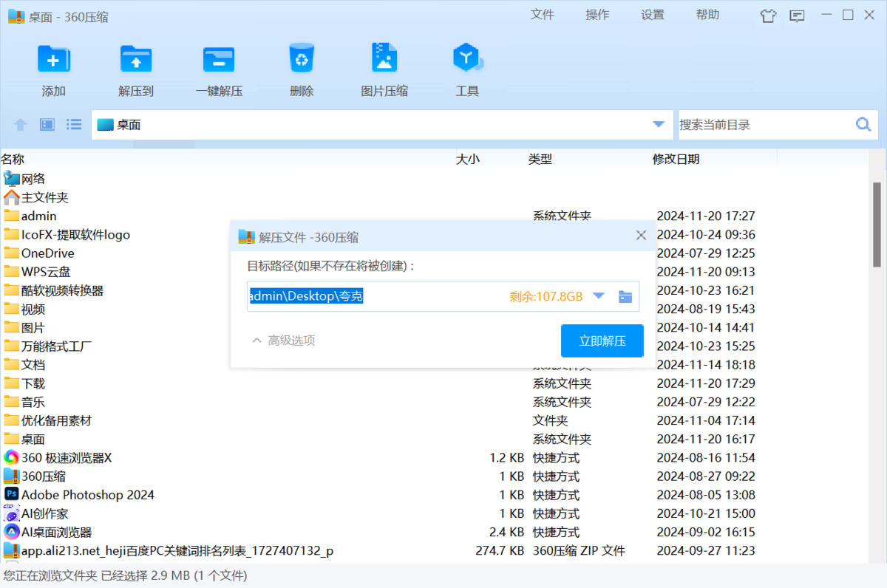Open the feedback message icon in title bar
This screenshot has height=588, width=887.
[797, 16]
